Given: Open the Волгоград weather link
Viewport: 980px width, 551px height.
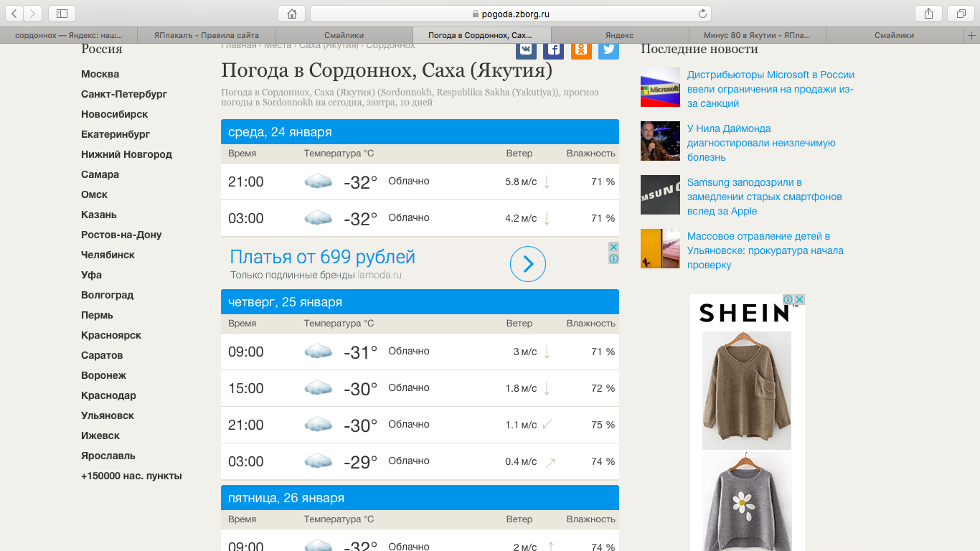Looking at the screenshot, I should [107, 295].
